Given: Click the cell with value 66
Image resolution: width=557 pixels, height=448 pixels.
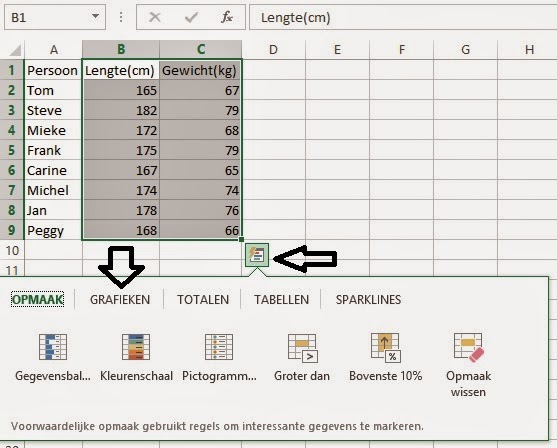Looking at the screenshot, I should (x=201, y=230).
